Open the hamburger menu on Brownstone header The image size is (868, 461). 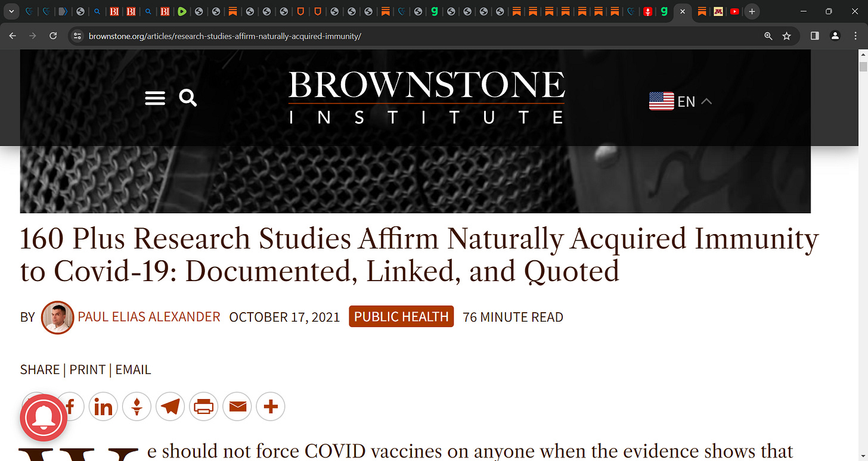click(x=155, y=98)
